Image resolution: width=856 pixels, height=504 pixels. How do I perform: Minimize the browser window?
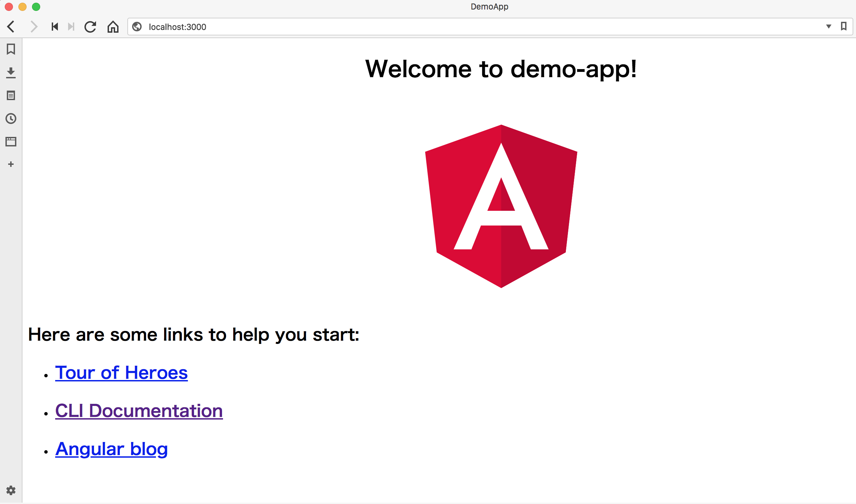22,7
